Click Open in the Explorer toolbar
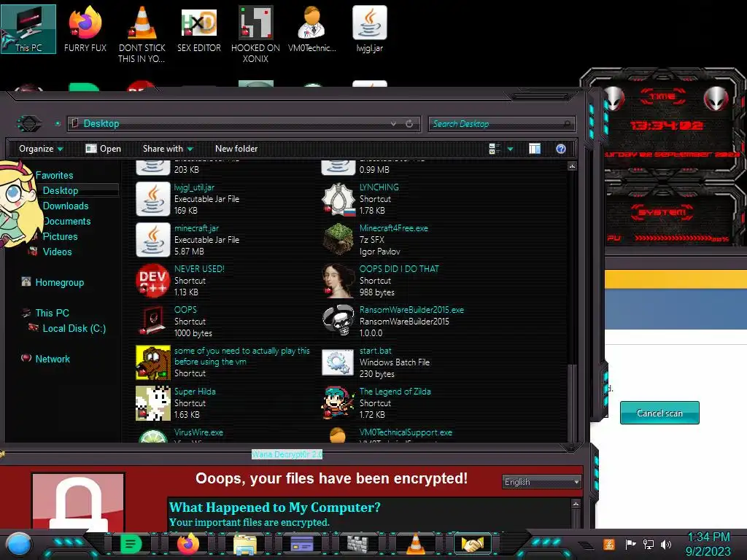 (104, 149)
